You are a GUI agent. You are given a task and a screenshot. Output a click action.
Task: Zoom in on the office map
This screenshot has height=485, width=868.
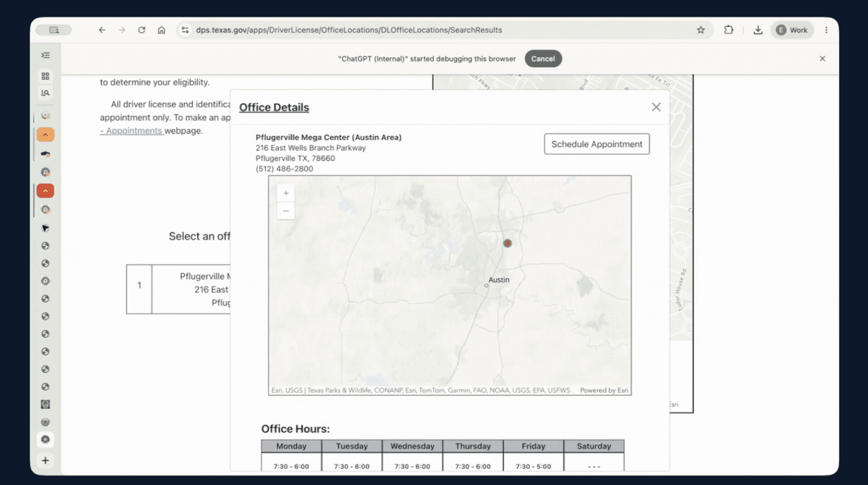point(286,193)
